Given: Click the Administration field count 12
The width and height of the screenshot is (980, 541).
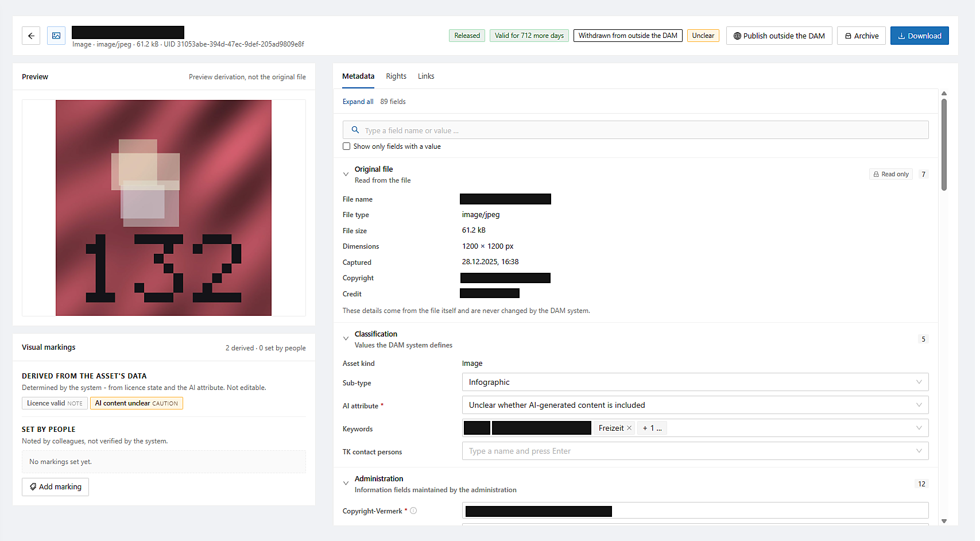Looking at the screenshot, I should point(921,484).
